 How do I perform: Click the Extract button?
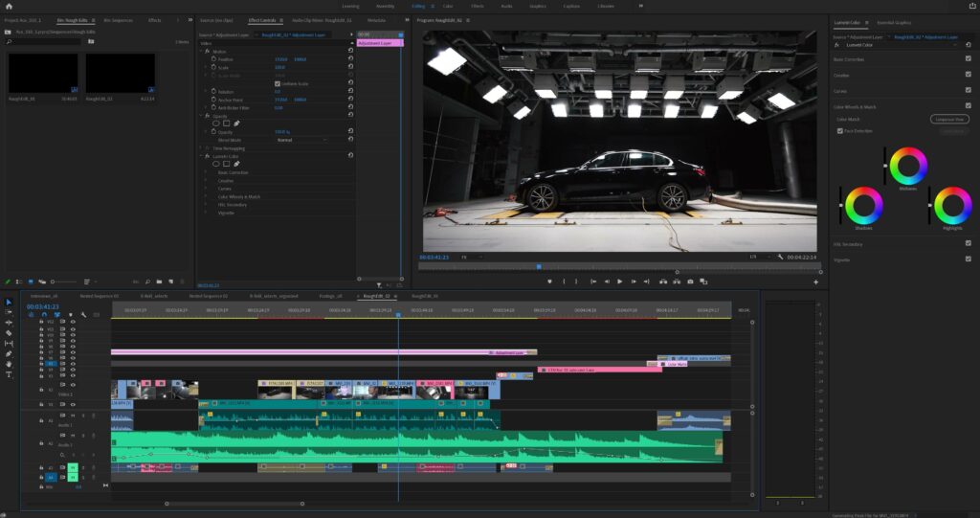pyautogui.click(x=677, y=282)
